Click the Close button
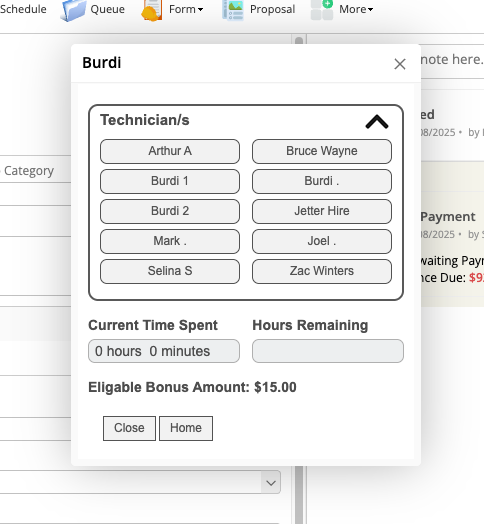 pyautogui.click(x=129, y=428)
